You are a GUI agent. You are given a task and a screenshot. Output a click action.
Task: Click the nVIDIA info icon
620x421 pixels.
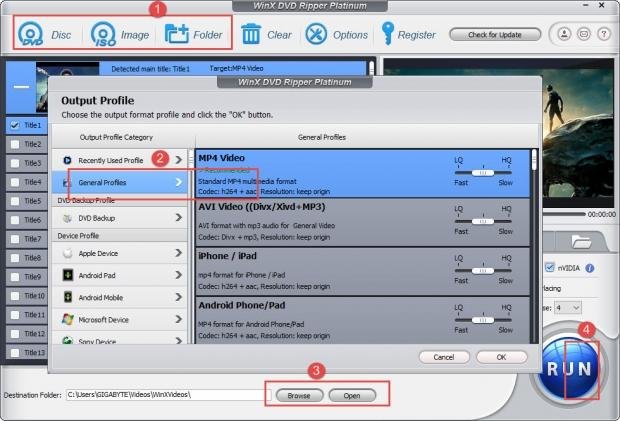click(590, 268)
